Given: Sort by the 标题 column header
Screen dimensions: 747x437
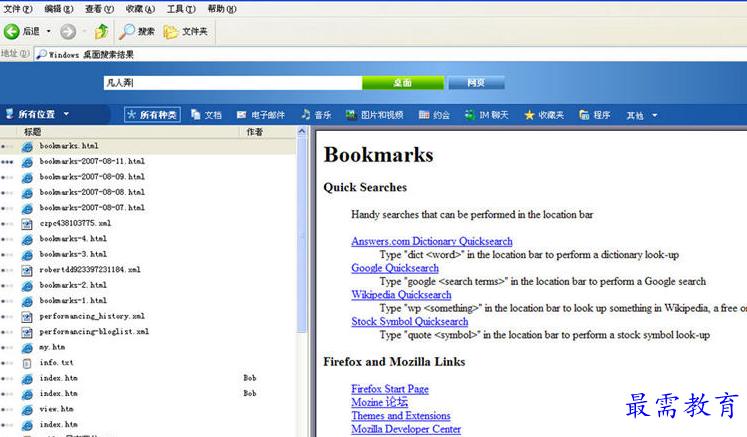Looking at the screenshot, I should 32,132.
